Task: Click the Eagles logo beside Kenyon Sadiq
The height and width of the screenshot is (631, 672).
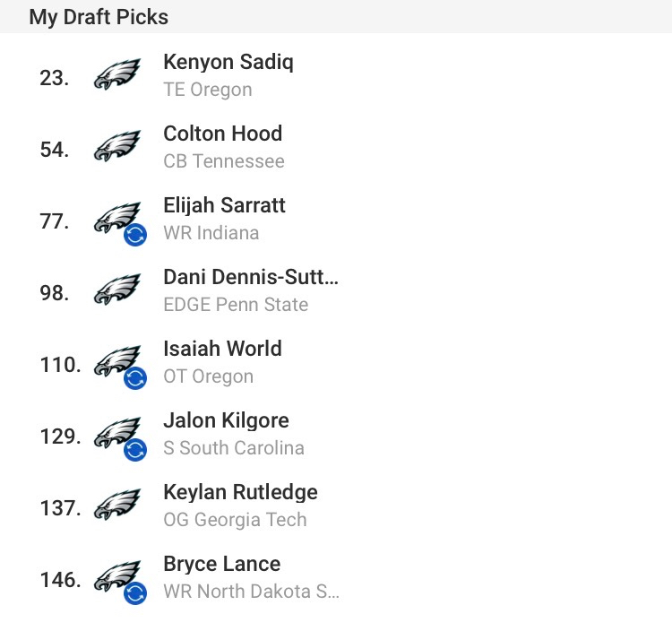Action: [117, 75]
